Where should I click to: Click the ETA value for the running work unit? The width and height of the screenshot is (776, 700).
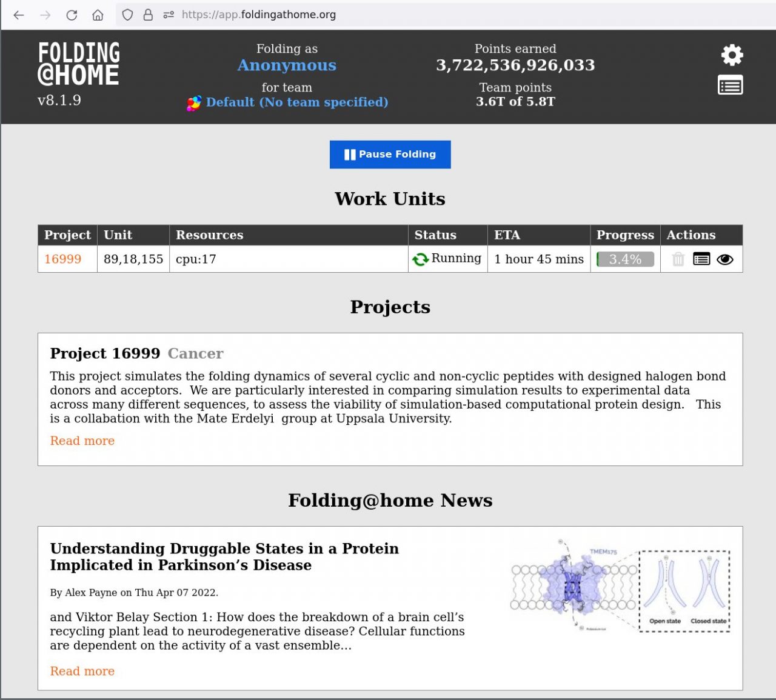pyautogui.click(x=538, y=259)
